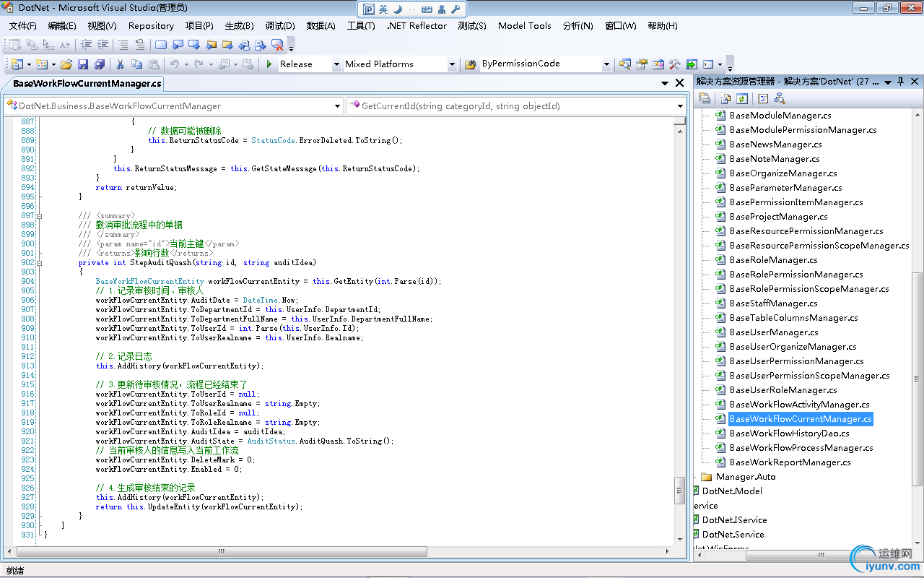Select BaseUserManager.cs in the solution tree
Screen dimensions: 924x578
click(774, 332)
